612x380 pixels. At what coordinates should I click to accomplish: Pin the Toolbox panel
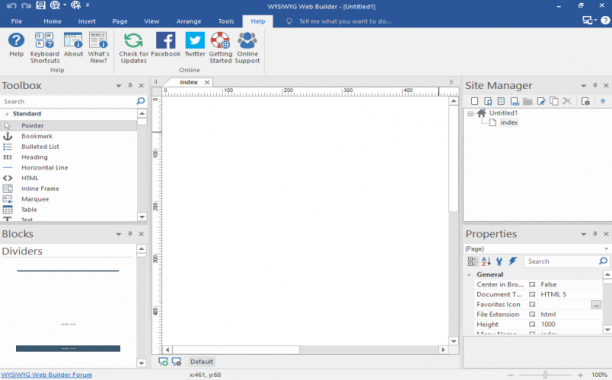click(x=130, y=85)
